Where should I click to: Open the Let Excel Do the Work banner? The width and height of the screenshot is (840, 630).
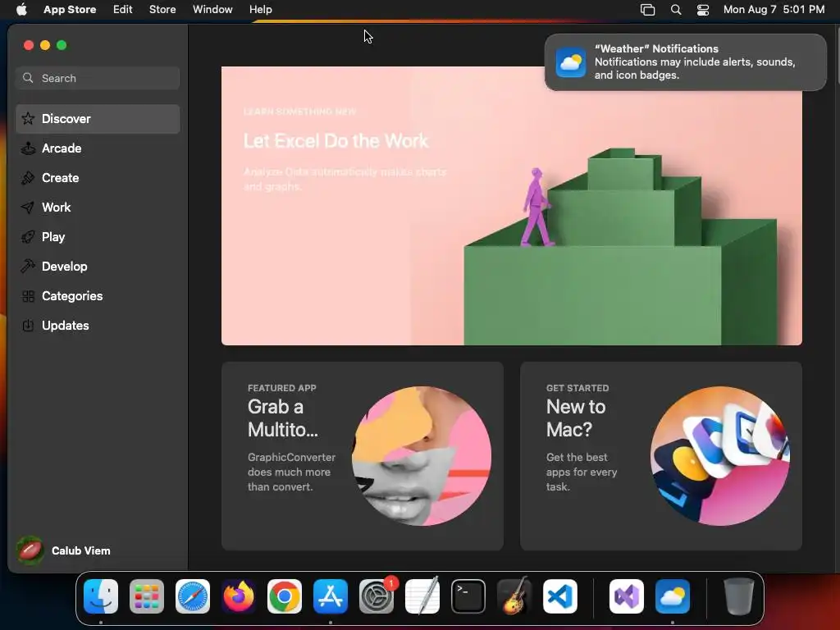[x=512, y=206]
